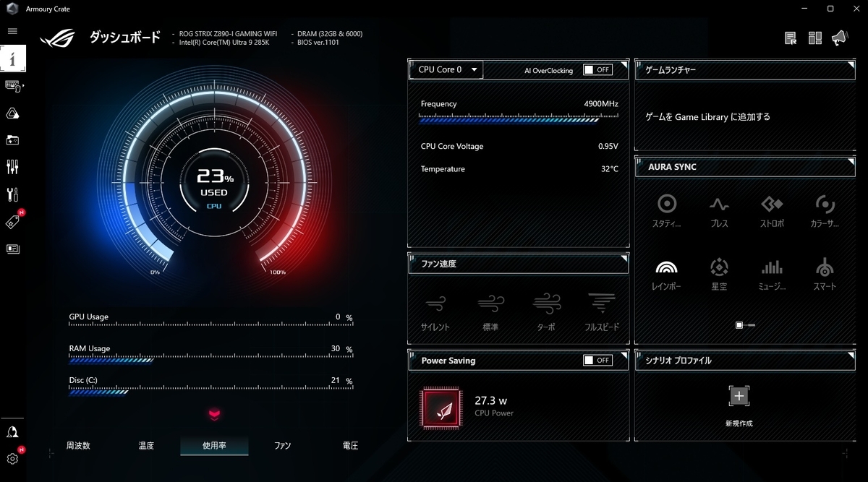Open the triangle Aura icon in sidebar
The image size is (868, 482).
(x=12, y=113)
